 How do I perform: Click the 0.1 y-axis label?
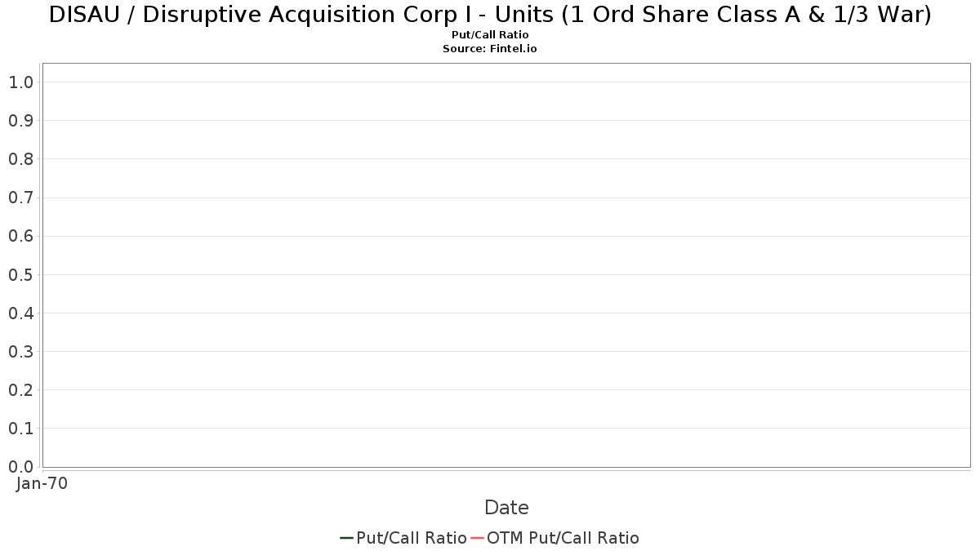pos(20,429)
